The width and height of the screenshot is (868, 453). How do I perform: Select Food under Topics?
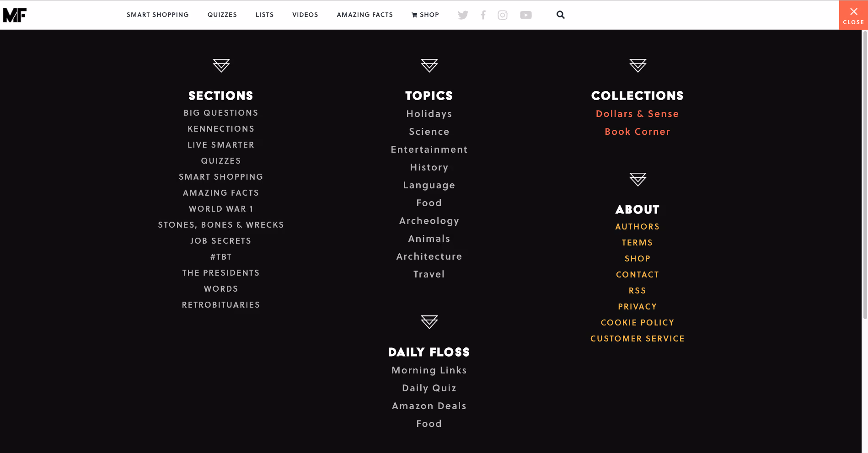click(429, 203)
